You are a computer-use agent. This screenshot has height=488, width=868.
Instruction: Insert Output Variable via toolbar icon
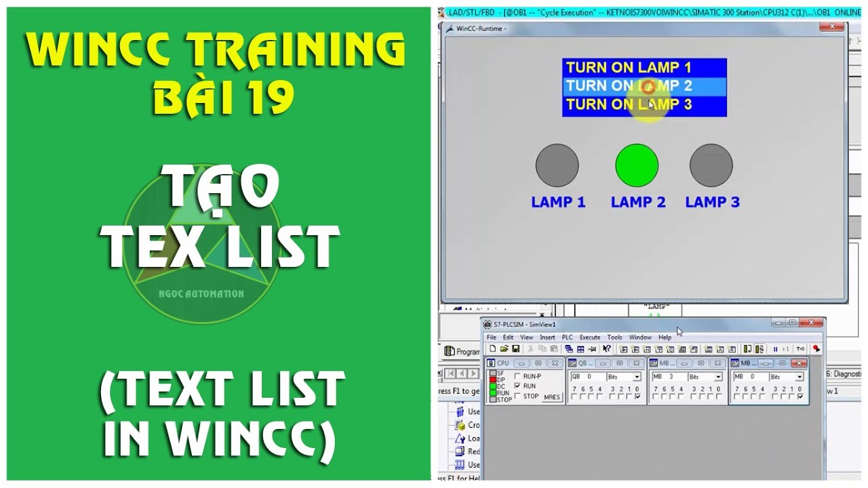click(x=635, y=348)
